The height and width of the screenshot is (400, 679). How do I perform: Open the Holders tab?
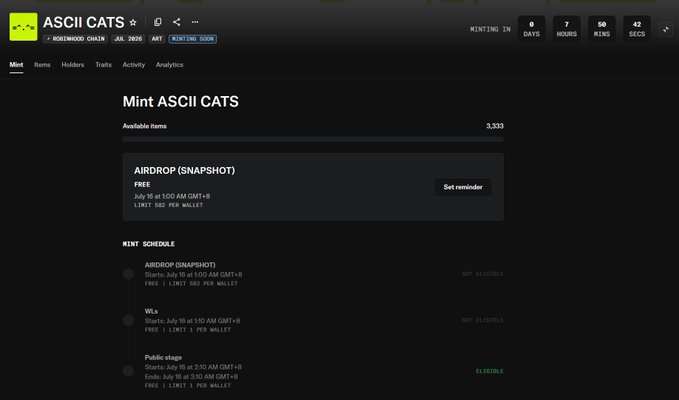(73, 65)
